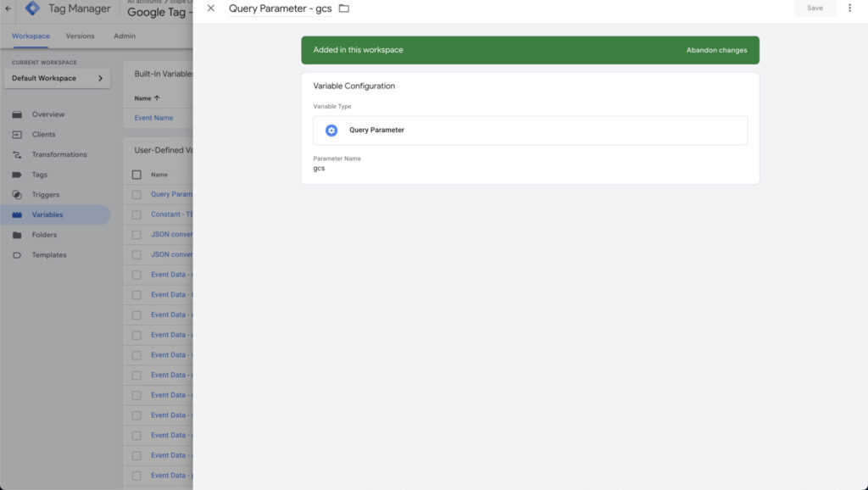Toggle the select-all checkbox in the Name header

tap(136, 175)
